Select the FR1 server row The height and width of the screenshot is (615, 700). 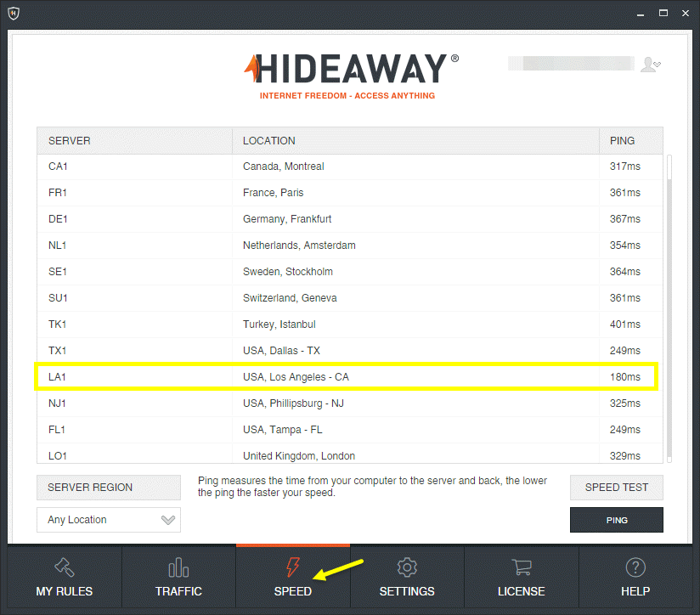click(349, 193)
